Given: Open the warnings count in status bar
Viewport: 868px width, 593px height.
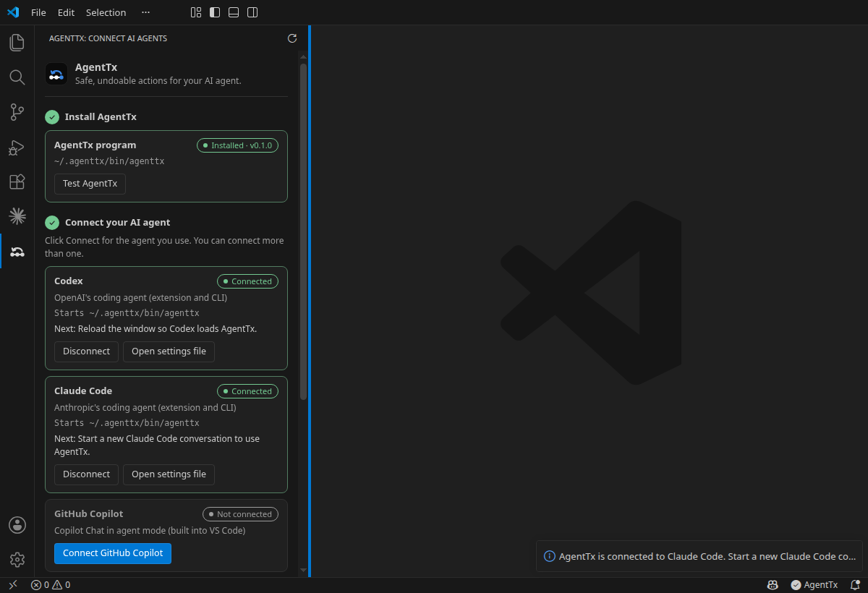Looking at the screenshot, I should click(61, 585).
